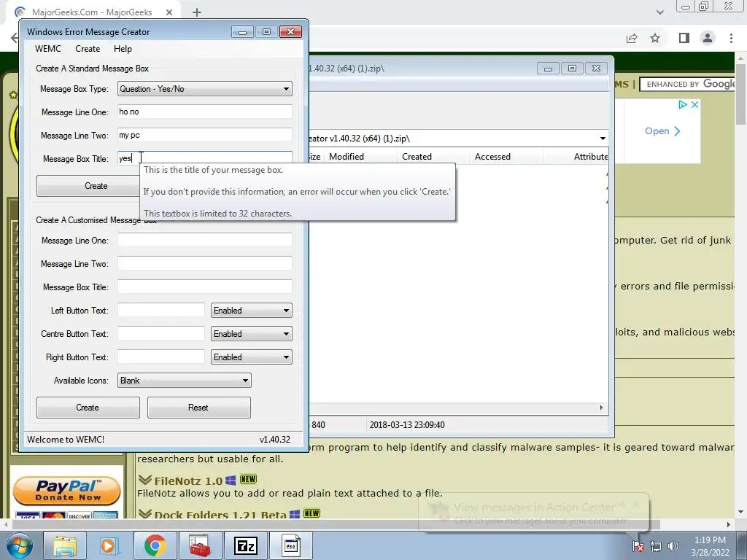Click 7-Zip status date 2018-03-13 23:09:40
The image size is (747, 560).
coord(407,425)
